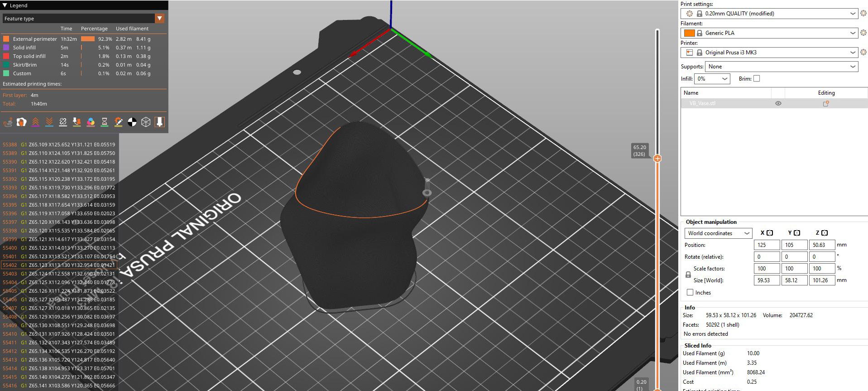Click the X axis mirror icon
Viewport: 868px width, 391px height.
[x=770, y=233]
